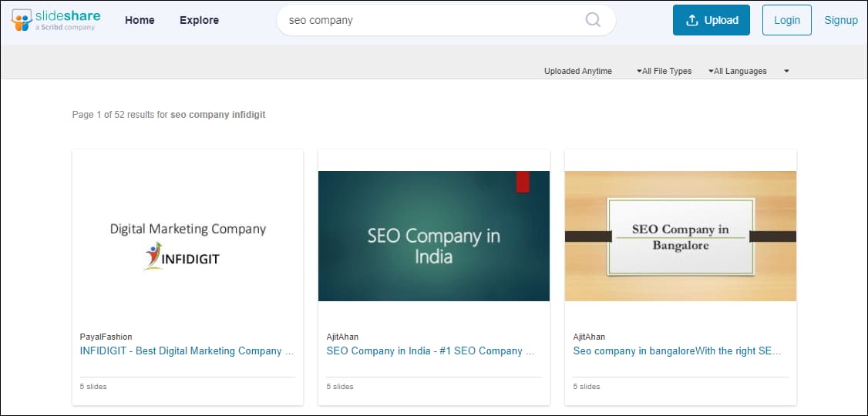The width and height of the screenshot is (868, 416).
Task: Click 5 slides under SEO Company in India card
Action: click(x=339, y=387)
